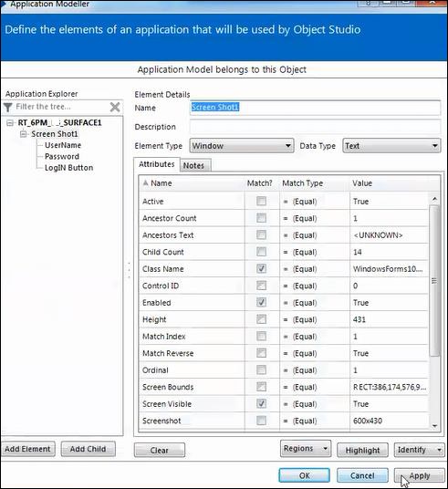448x489 pixels.
Task: Open the Element Type dropdown
Action: (242, 146)
